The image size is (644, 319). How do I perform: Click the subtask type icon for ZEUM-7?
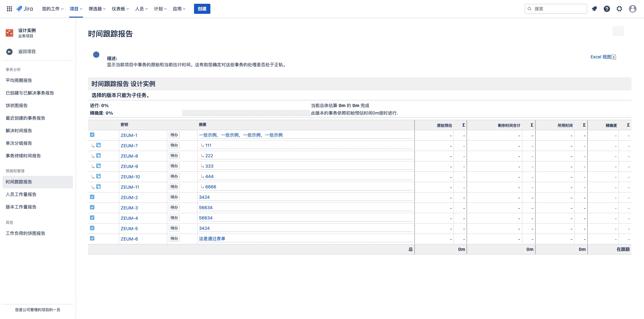pos(98,145)
